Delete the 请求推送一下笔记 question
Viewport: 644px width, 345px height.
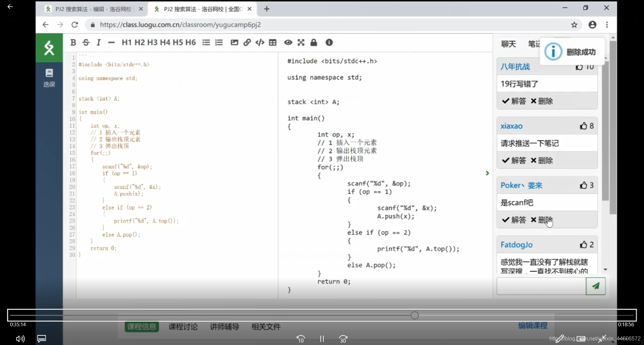coord(542,160)
